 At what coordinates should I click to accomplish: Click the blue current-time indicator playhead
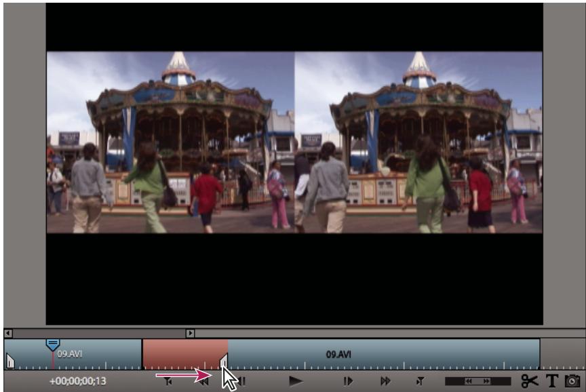[x=53, y=345]
